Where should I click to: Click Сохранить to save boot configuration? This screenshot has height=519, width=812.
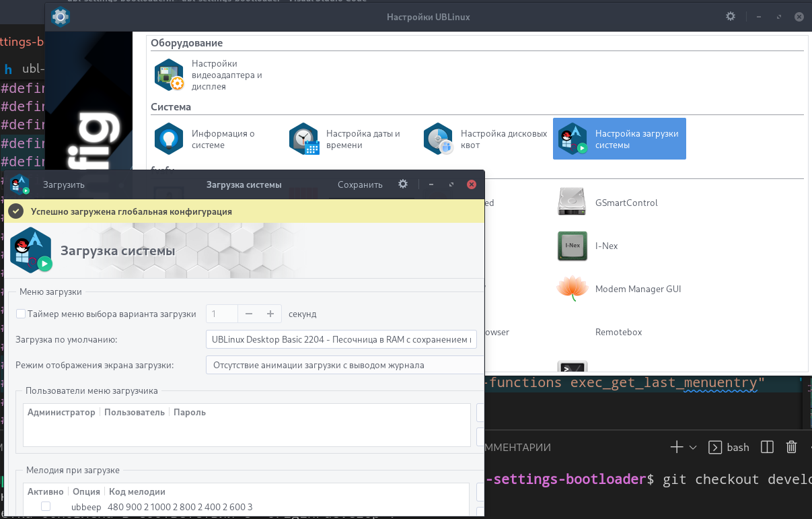360,184
